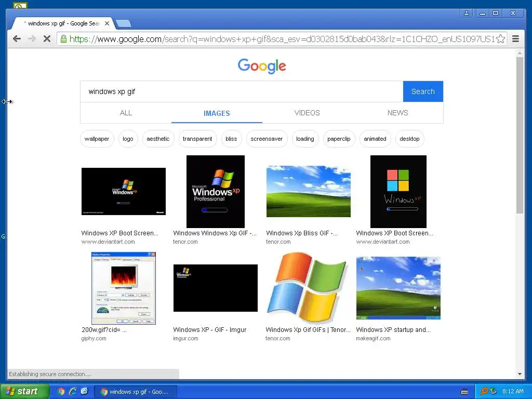Screen dimensions: 532x399
Task: Launch Internet Explorer from quick launch
Action: (x=73, y=391)
